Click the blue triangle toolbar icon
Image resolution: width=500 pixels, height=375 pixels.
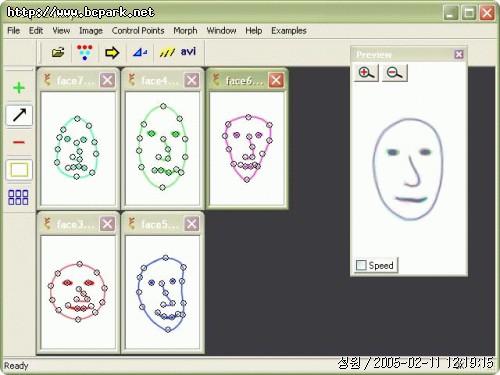pyautogui.click(x=140, y=52)
